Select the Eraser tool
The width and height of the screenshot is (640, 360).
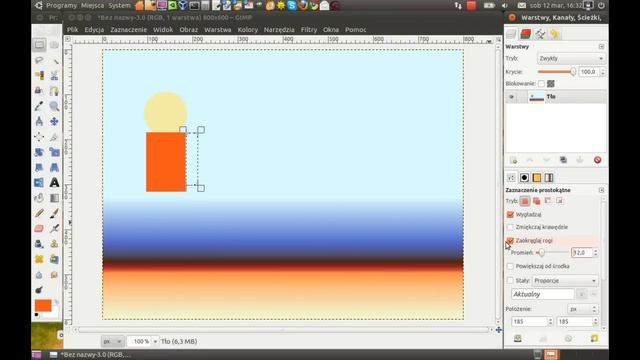(39, 229)
